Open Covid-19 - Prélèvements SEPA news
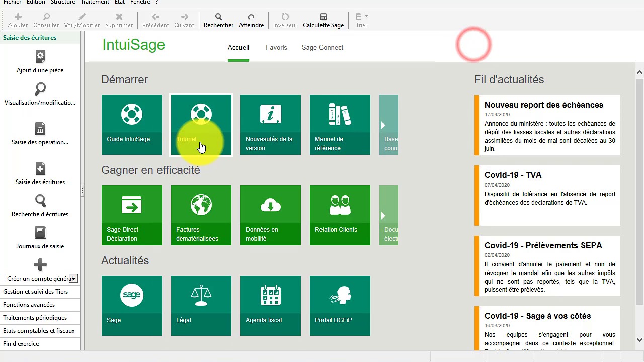Image resolution: width=644 pixels, height=362 pixels. [547, 266]
